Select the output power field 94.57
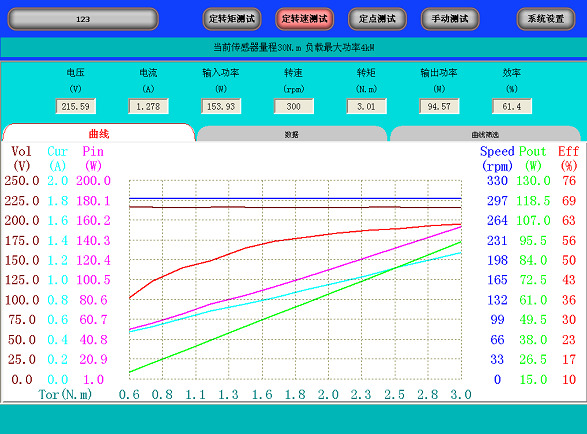The image size is (587, 434). coord(439,106)
